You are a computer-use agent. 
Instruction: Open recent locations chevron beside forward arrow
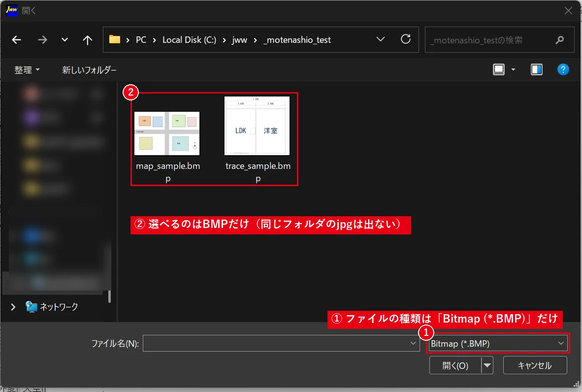click(65, 40)
